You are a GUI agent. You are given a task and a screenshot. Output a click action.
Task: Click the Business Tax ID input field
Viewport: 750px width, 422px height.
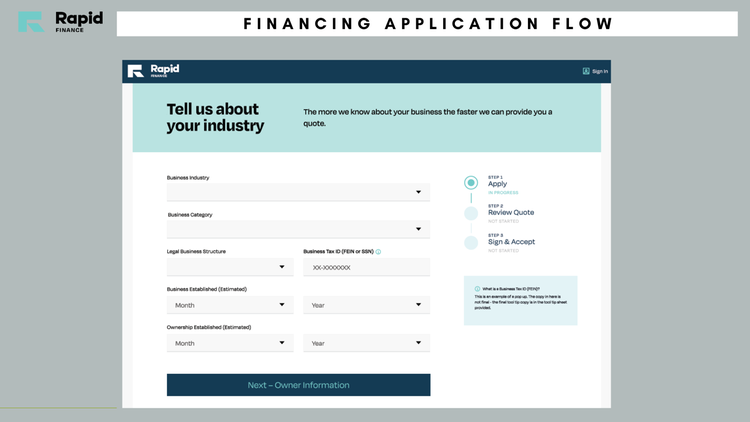pyautogui.click(x=366, y=267)
